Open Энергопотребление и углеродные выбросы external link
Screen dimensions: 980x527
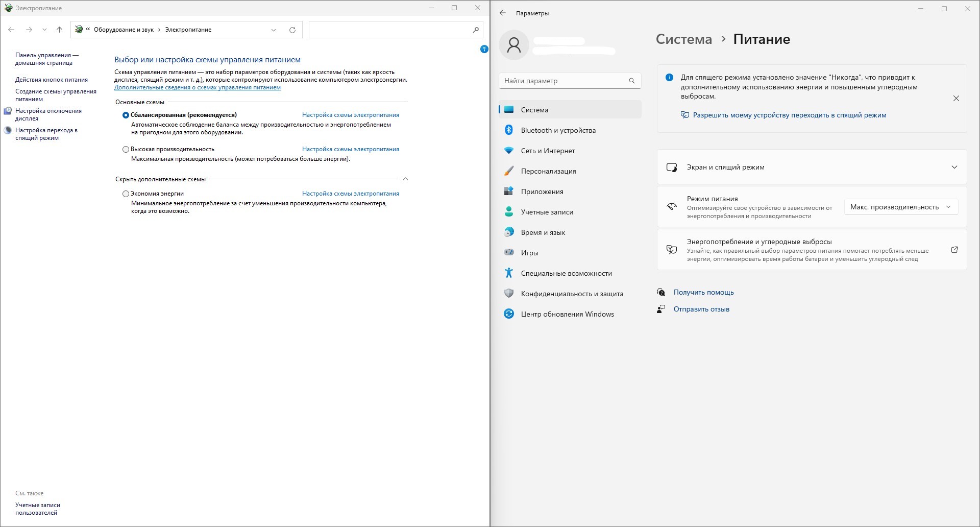pyautogui.click(x=954, y=250)
